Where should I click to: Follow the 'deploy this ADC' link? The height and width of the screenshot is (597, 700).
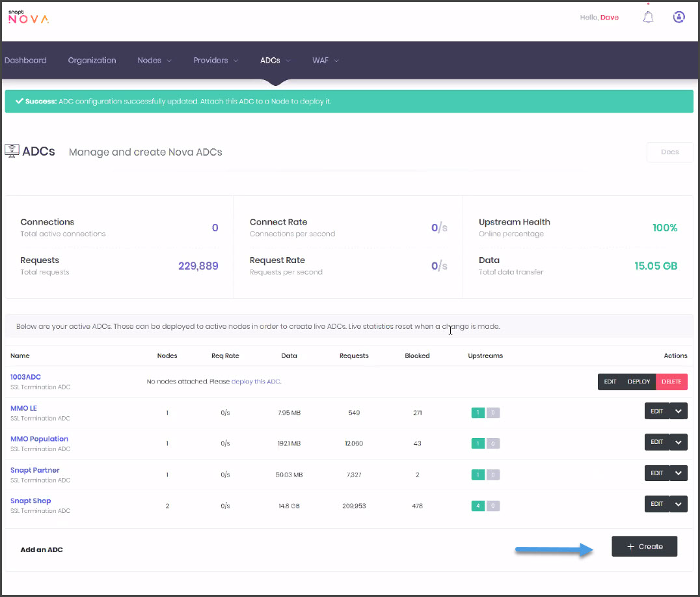pyautogui.click(x=256, y=382)
